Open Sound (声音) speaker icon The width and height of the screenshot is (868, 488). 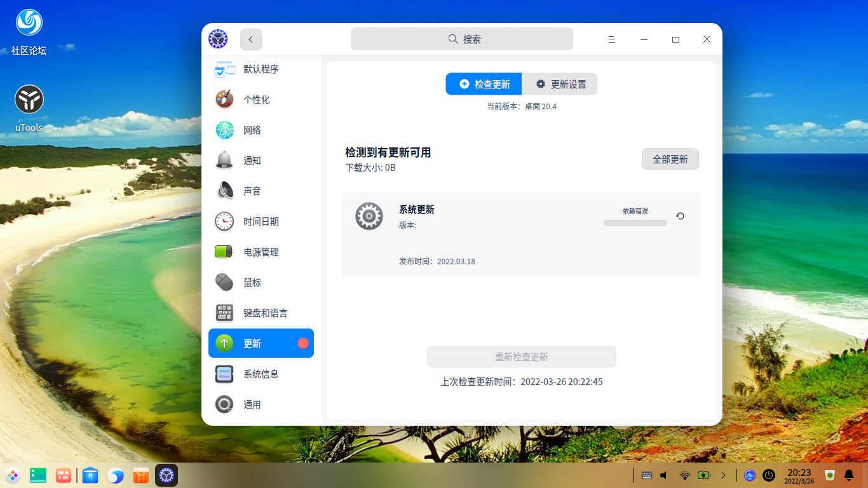pos(224,191)
